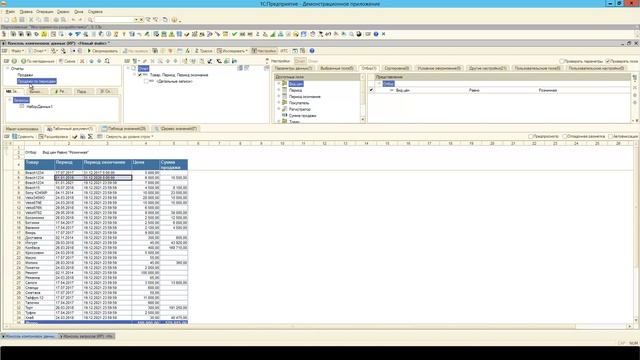Collapse the Запросы node

(x=9, y=100)
